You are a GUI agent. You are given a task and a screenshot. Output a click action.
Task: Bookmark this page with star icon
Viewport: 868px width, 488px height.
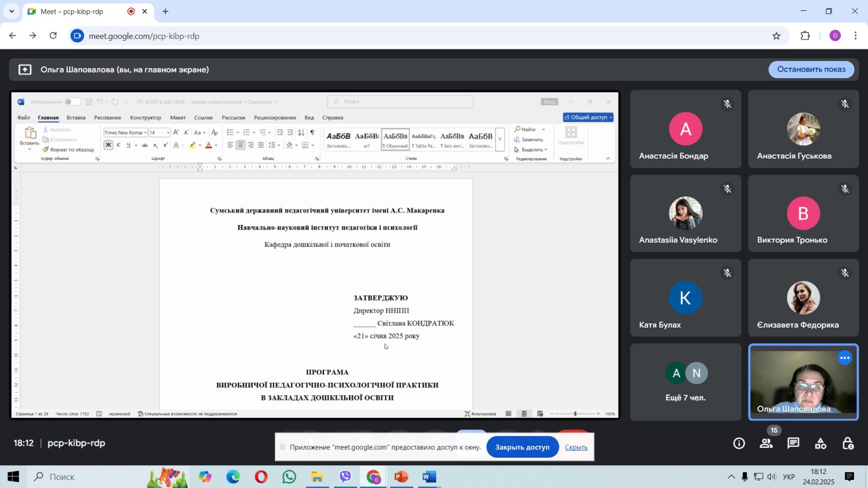[776, 36]
